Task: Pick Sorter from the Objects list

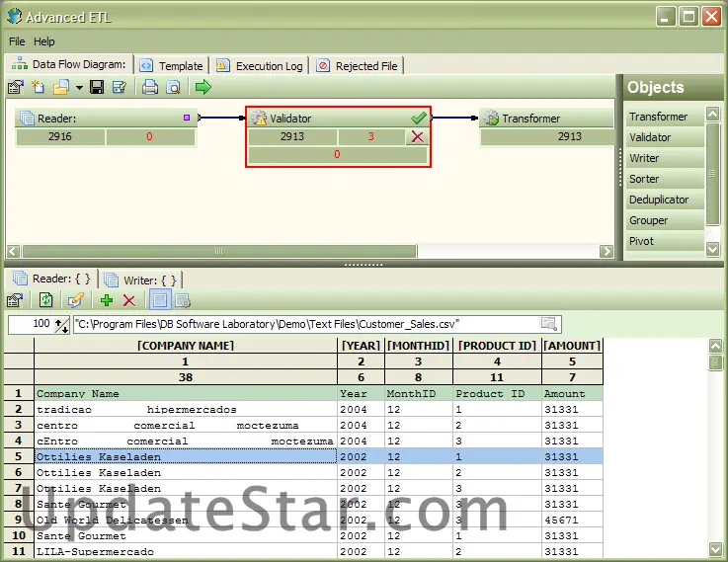Action: (x=664, y=179)
